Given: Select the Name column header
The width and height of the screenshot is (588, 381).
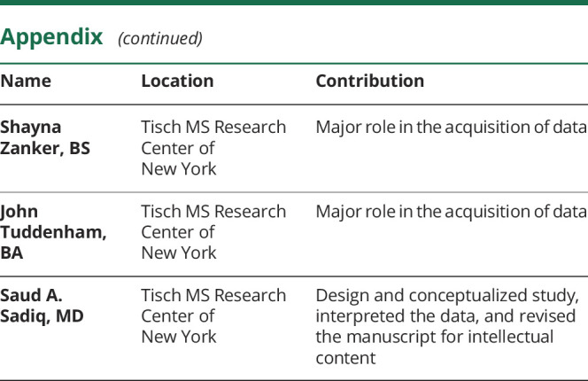Looking at the screenshot, I should tap(25, 82).
